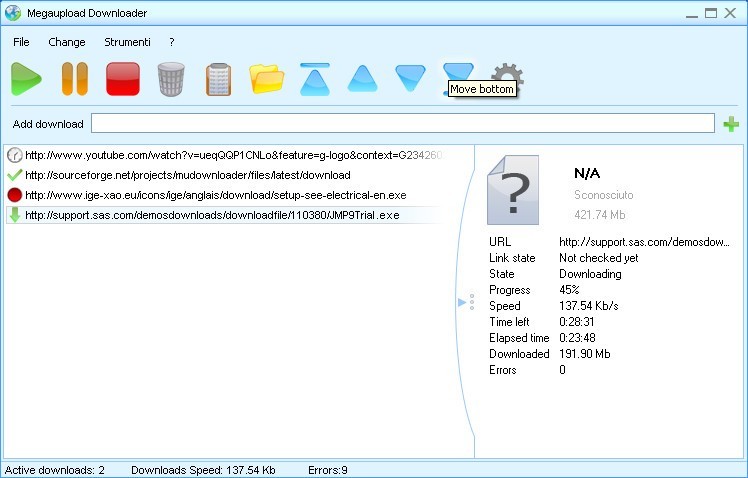Delete selected download using trash can icon
Image resolution: width=748 pixels, height=478 pixels.
(171, 79)
